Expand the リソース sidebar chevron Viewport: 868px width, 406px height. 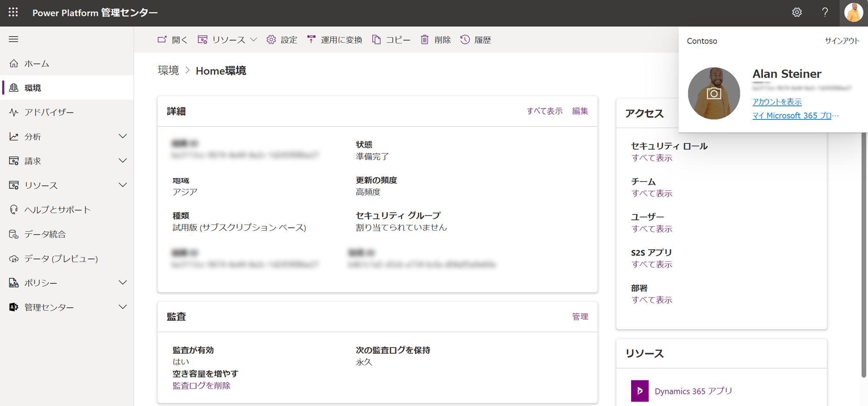pyautogui.click(x=123, y=185)
